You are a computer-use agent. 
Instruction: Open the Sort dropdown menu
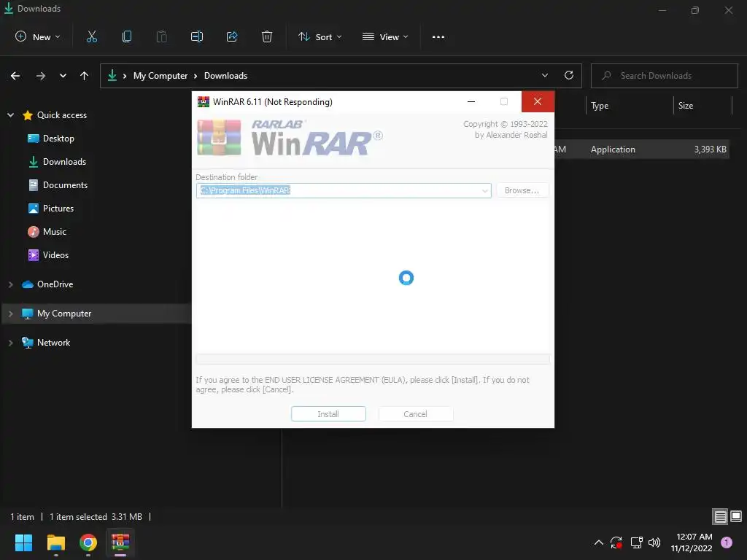pyautogui.click(x=320, y=36)
